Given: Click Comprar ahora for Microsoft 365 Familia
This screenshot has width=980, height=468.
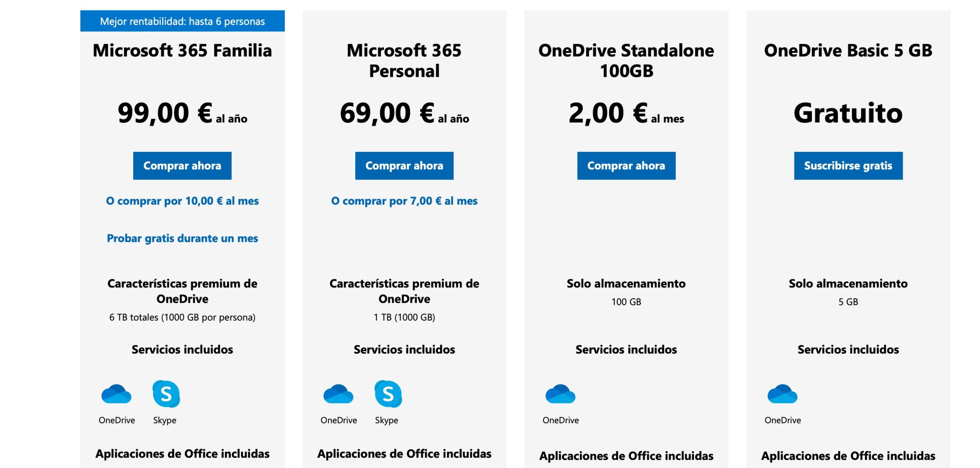Looking at the screenshot, I should pyautogui.click(x=182, y=166).
